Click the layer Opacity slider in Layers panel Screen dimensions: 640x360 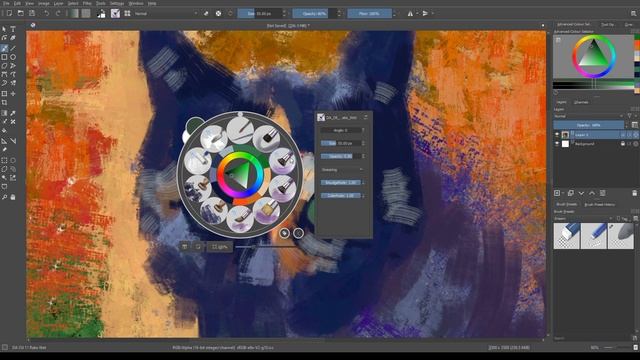589,125
